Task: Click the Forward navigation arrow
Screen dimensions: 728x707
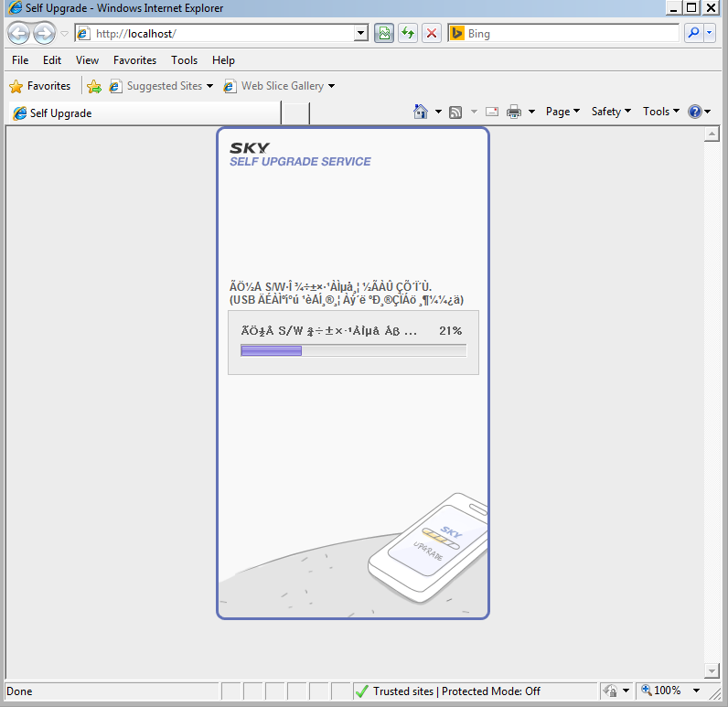Action: coord(44,34)
